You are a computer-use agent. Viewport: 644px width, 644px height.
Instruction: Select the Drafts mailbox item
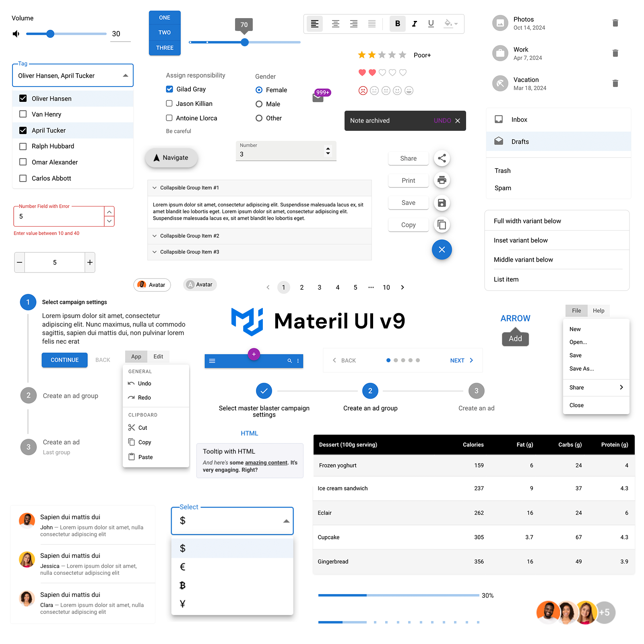point(558,141)
